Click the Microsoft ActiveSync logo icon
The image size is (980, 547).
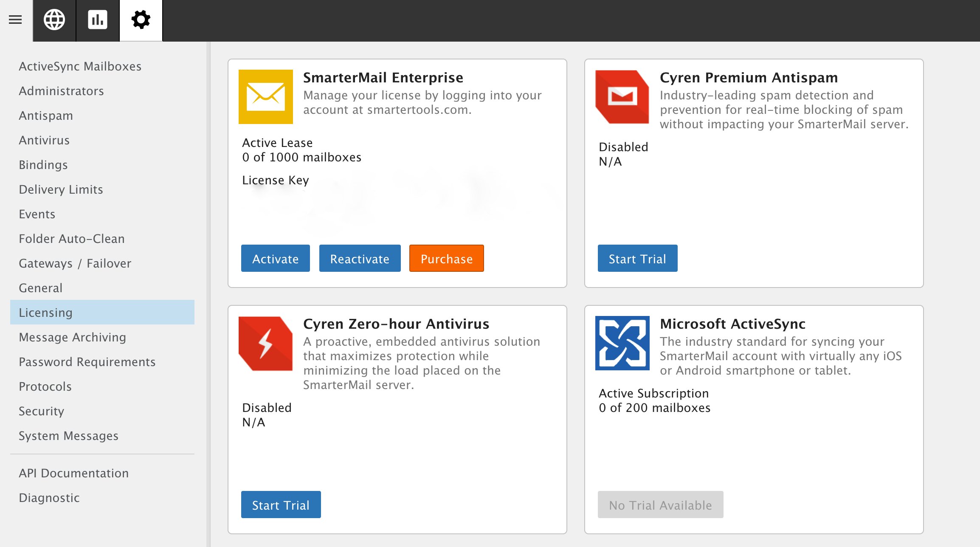point(622,343)
